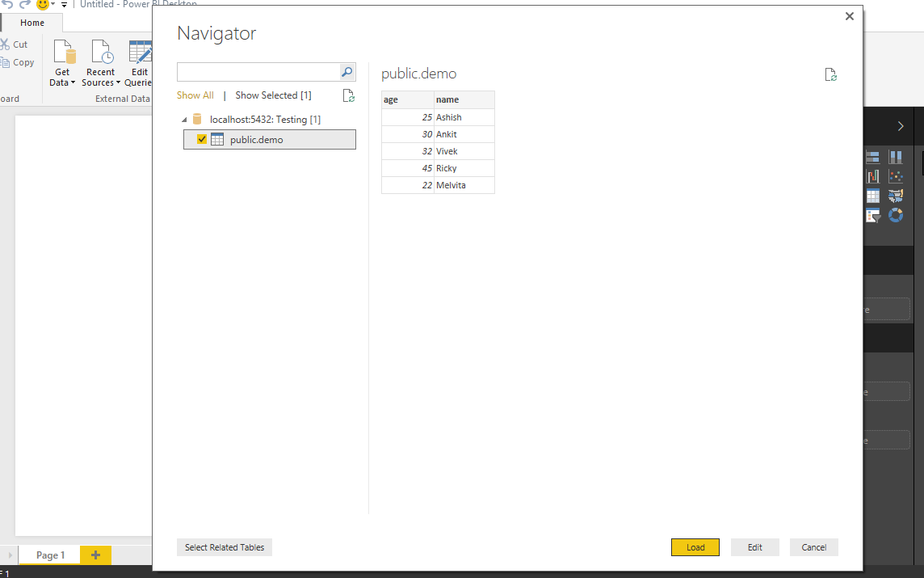
Task: Pick the slicer visualization icon
Action: point(873,215)
